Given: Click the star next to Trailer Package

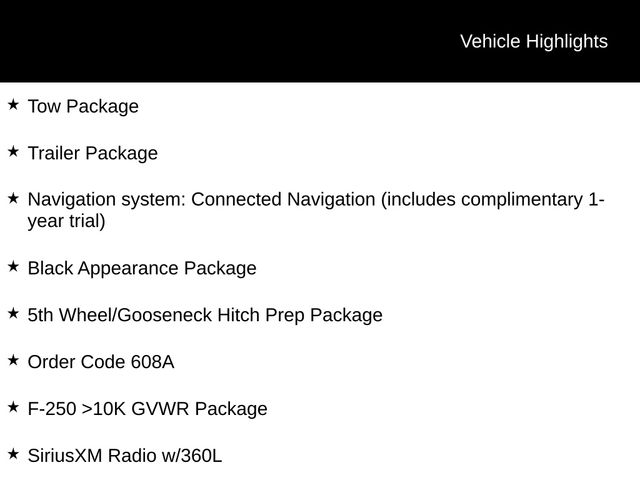Looking at the screenshot, I should [x=13, y=151].
